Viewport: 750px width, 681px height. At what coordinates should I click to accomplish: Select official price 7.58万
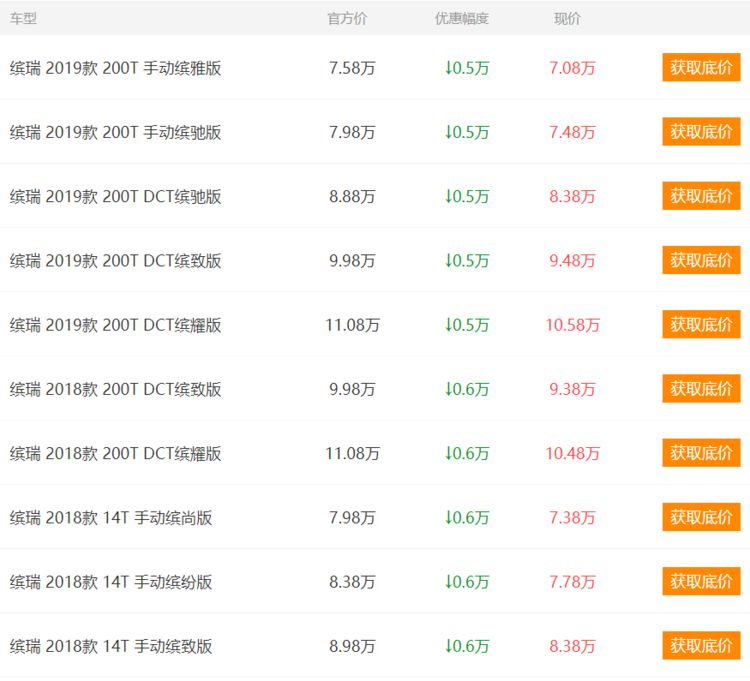pyautogui.click(x=352, y=68)
